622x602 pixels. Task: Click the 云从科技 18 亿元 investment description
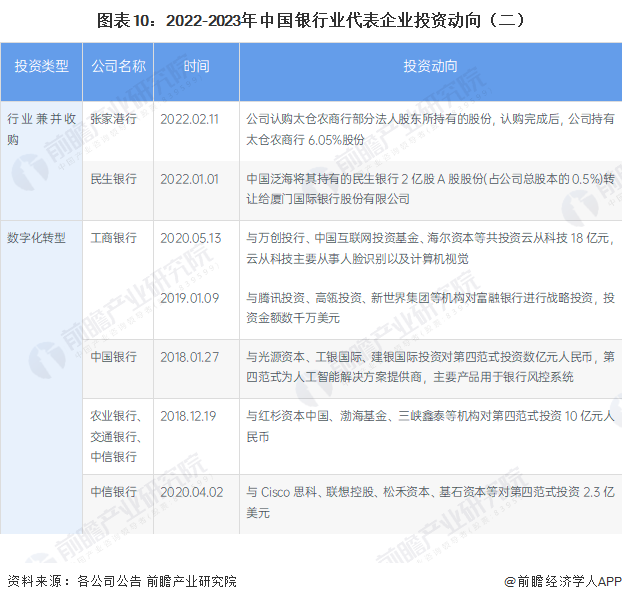pyautogui.click(x=430, y=248)
